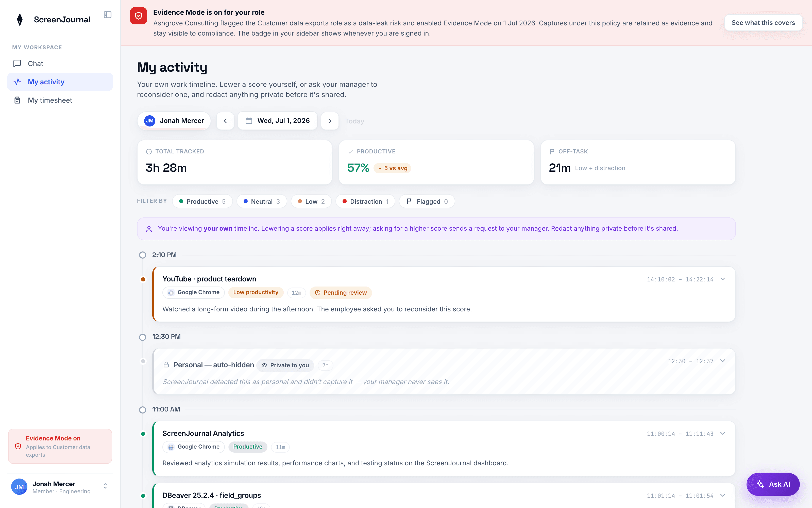This screenshot has width=812, height=508.
Task: Expand the ScreenJournal Analytics entry
Action: coord(723,433)
